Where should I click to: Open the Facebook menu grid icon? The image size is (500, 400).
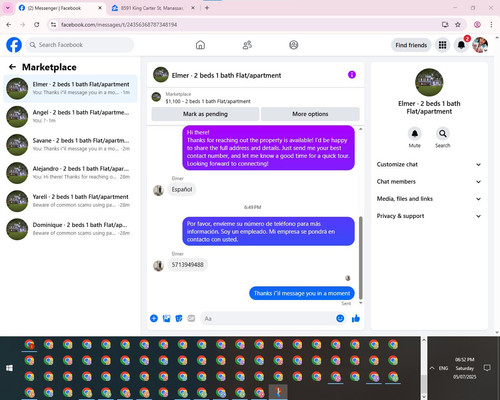pos(442,45)
